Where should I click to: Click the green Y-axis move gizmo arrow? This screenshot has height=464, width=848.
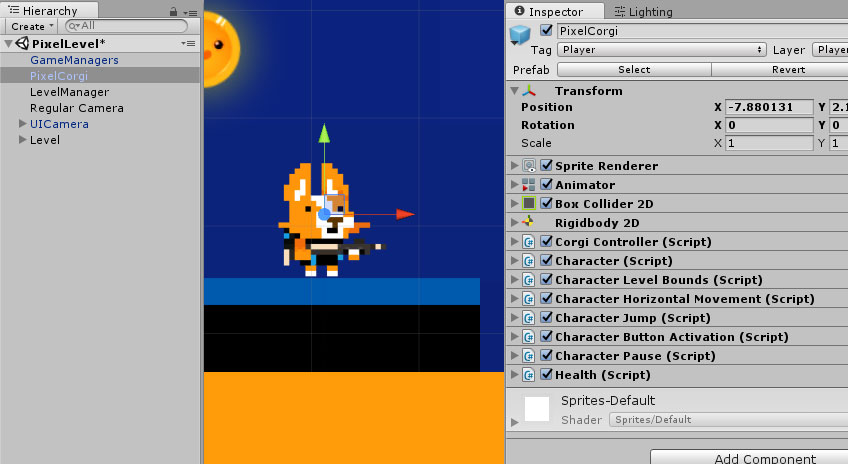click(x=323, y=135)
